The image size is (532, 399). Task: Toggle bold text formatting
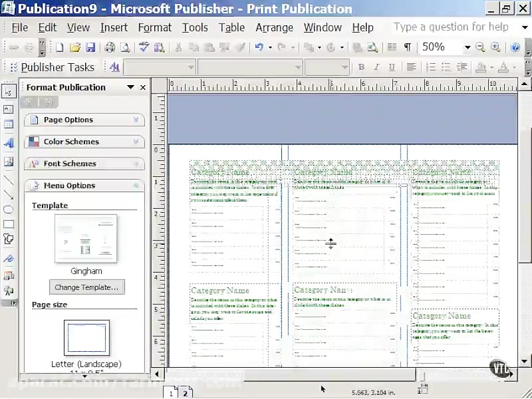361,67
